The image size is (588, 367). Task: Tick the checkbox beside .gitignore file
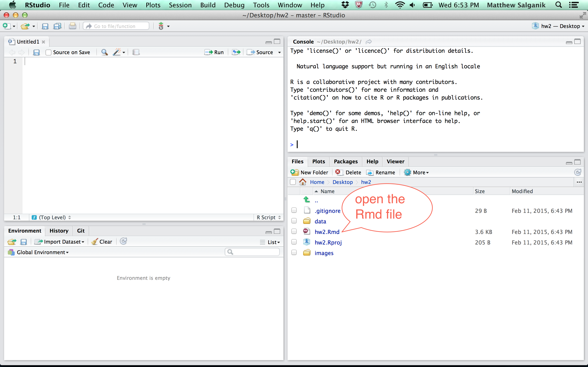[294, 210]
